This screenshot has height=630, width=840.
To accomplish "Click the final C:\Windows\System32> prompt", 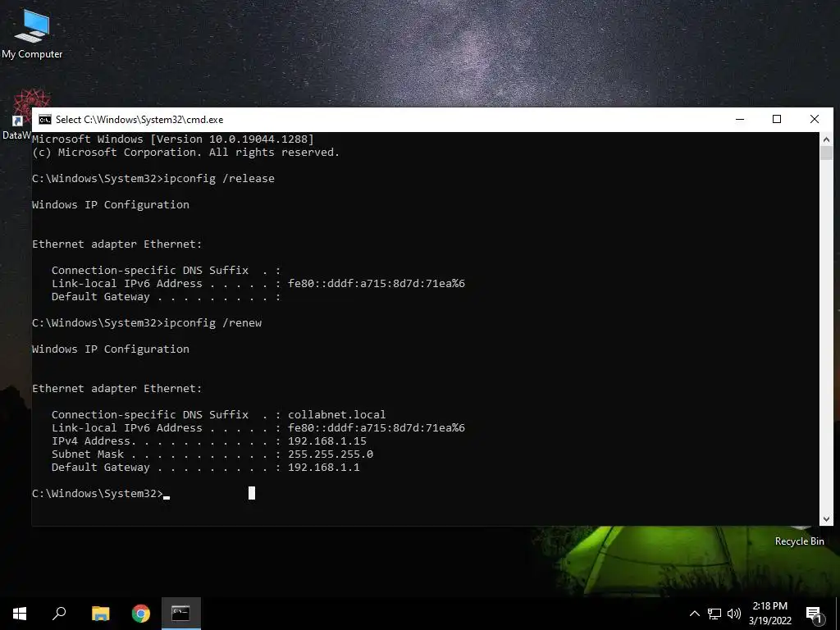I will coord(98,494).
